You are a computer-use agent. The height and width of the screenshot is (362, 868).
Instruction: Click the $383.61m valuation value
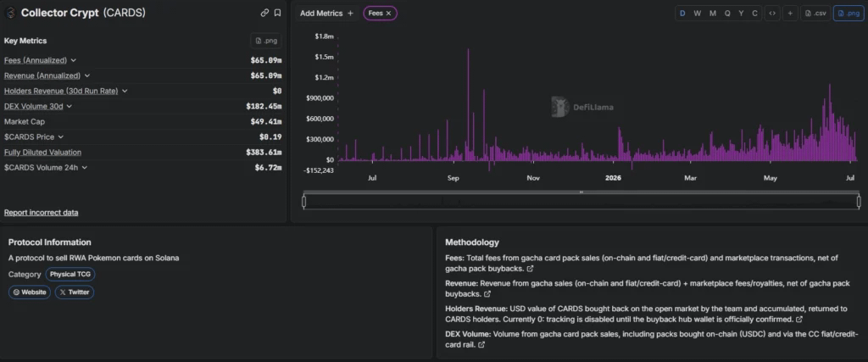[x=264, y=153]
